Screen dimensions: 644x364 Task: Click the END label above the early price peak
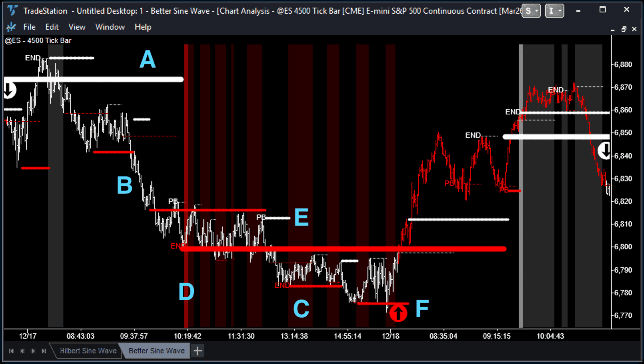point(32,57)
